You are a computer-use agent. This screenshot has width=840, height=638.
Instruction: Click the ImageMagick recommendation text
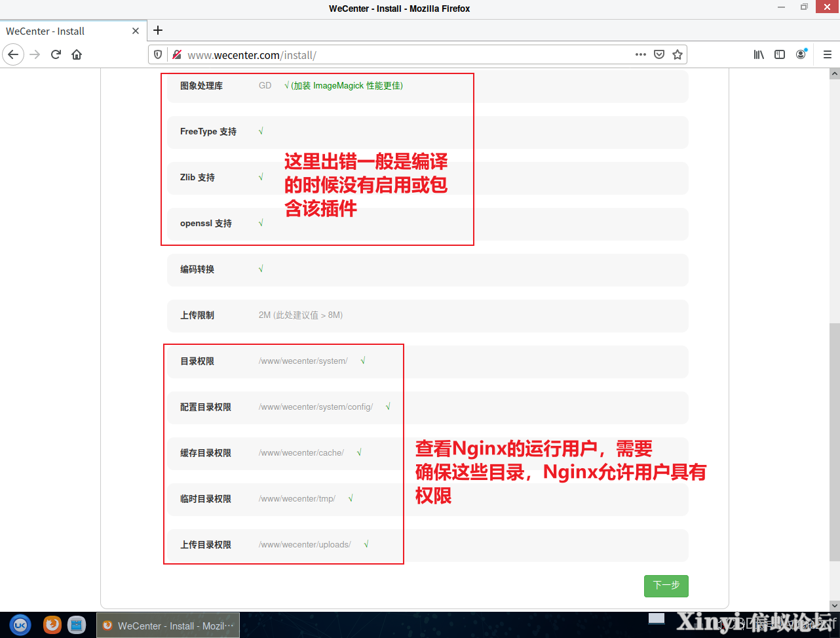[x=344, y=86]
